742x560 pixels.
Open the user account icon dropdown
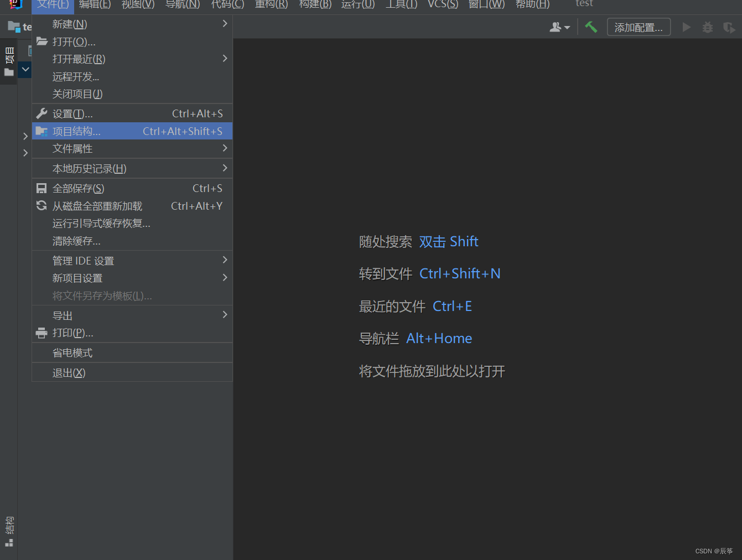point(559,27)
